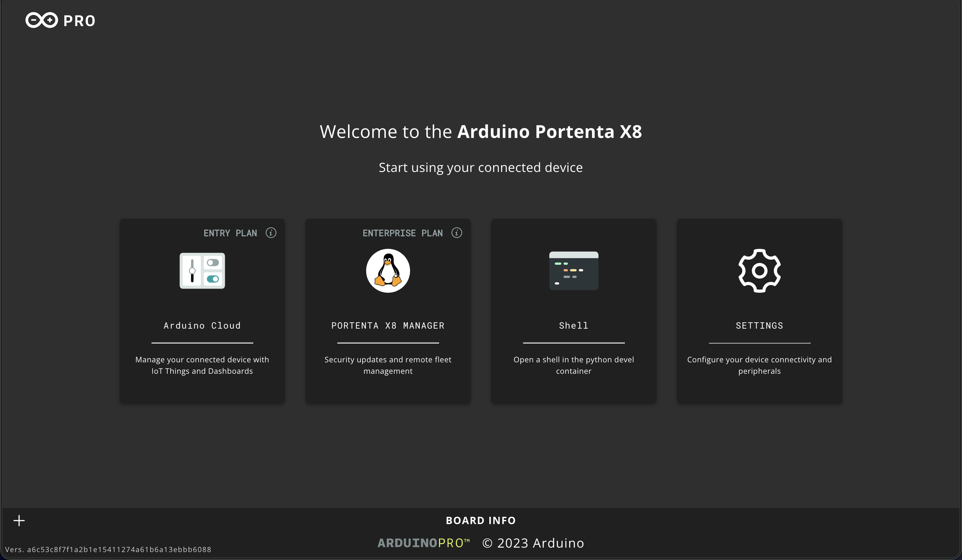The height and width of the screenshot is (560, 962).
Task: Open the Shell terminal icon
Action: (x=573, y=270)
